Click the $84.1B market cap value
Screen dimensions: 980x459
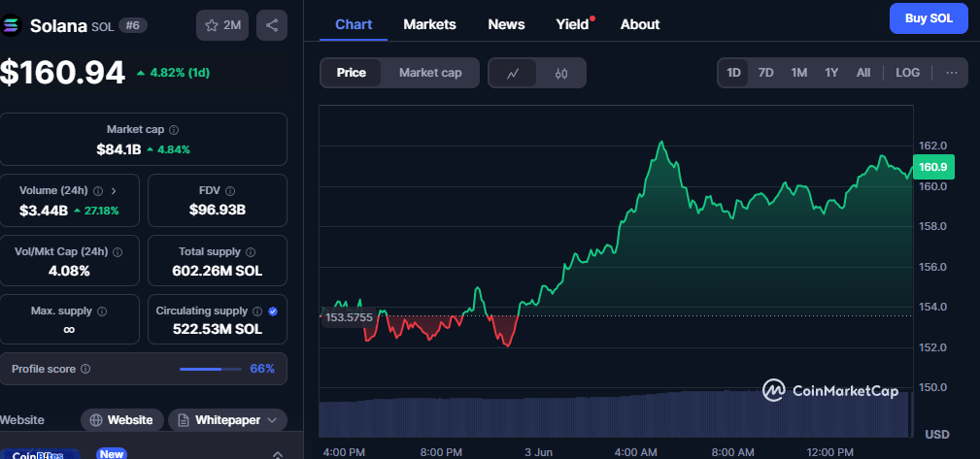(118, 149)
